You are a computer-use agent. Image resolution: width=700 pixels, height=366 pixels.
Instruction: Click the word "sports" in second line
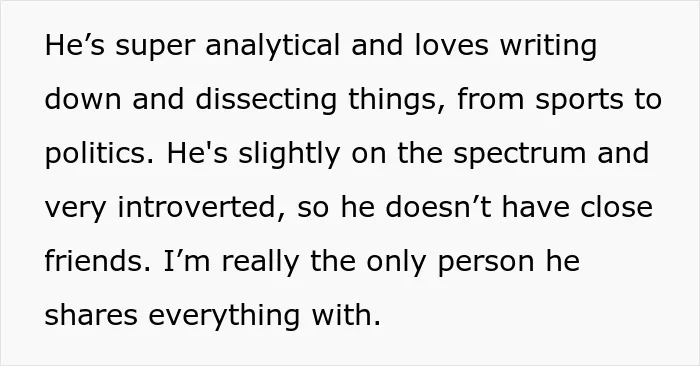tap(579, 100)
